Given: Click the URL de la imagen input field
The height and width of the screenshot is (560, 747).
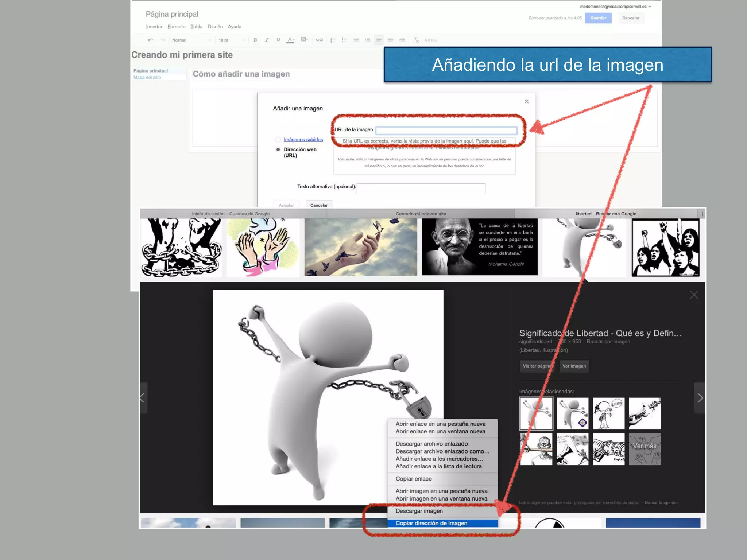Looking at the screenshot, I should tap(446, 130).
